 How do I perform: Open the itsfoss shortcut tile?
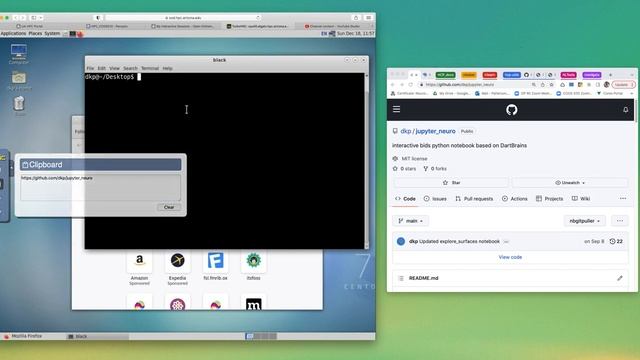pyautogui.click(x=253, y=266)
